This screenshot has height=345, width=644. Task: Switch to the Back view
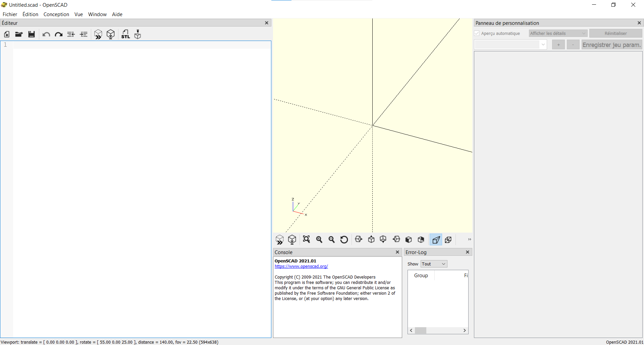(421, 240)
